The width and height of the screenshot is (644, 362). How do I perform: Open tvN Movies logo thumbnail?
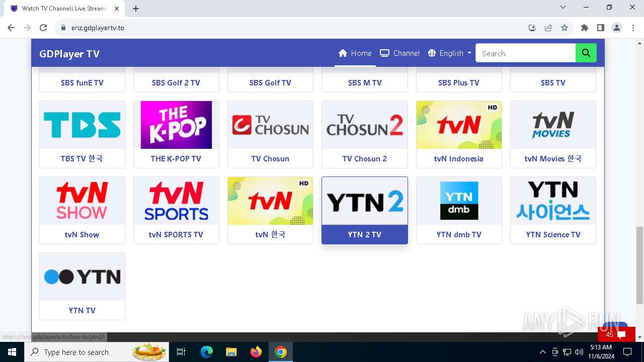(553, 125)
